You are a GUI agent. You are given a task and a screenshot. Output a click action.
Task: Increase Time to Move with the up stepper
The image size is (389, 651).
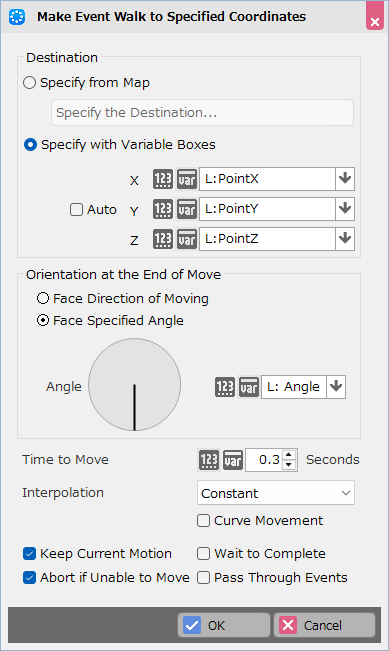click(x=289, y=455)
